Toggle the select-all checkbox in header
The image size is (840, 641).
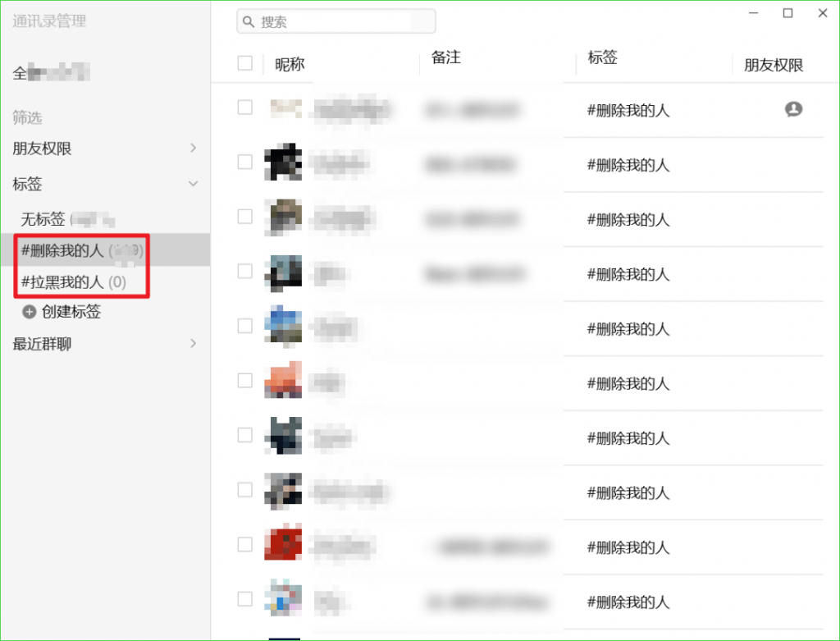244,63
